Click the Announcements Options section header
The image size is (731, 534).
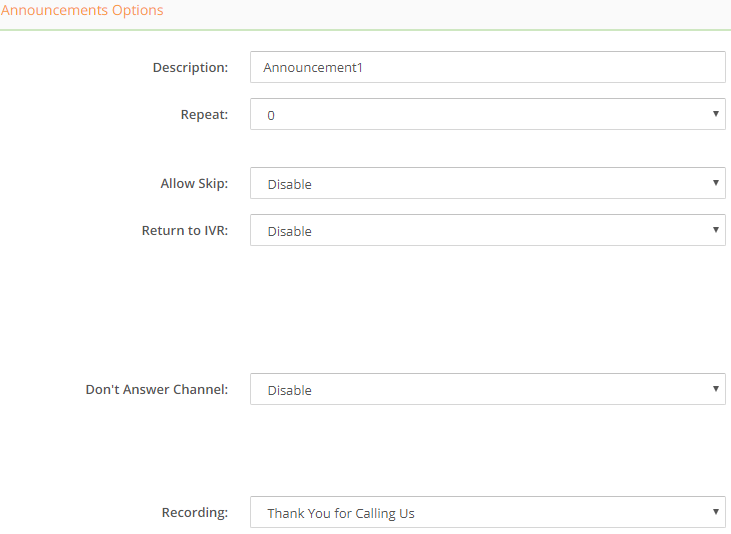[x=82, y=10]
